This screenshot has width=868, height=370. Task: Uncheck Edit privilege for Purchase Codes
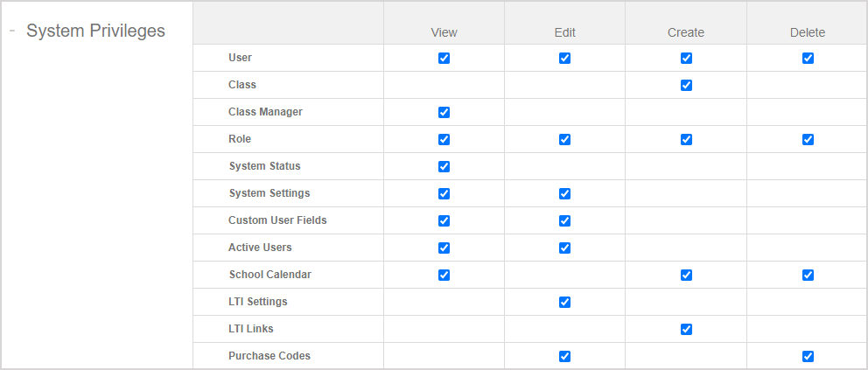pos(564,357)
